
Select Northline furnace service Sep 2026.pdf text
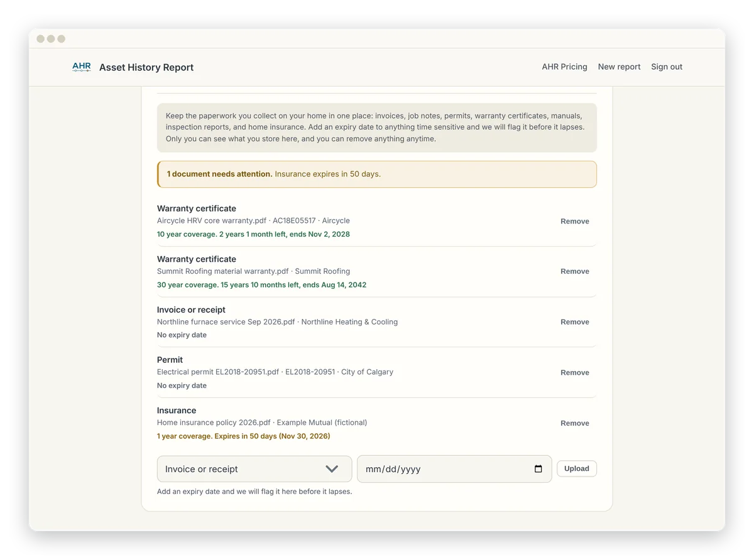[x=226, y=321]
